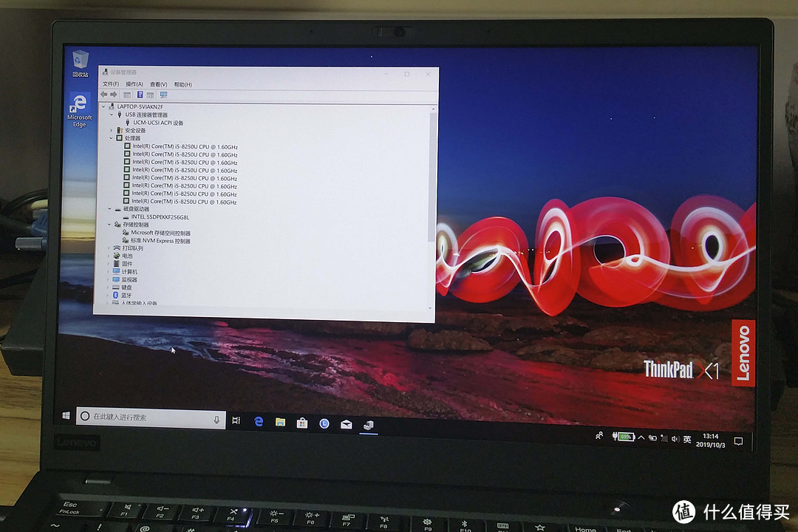Click the Scan for hardware changes monitor icon
Image resolution: width=798 pixels, height=532 pixels.
pos(163,95)
